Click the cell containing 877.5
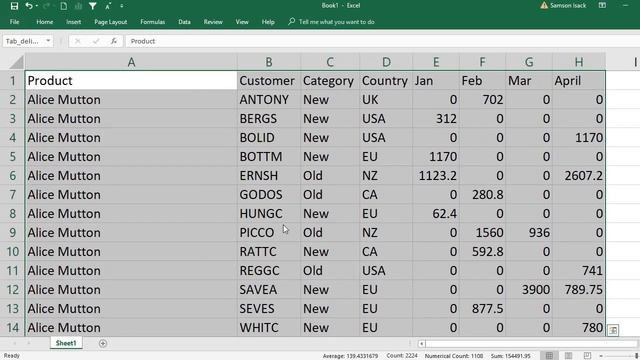This screenshot has height=360, width=640. point(482,309)
